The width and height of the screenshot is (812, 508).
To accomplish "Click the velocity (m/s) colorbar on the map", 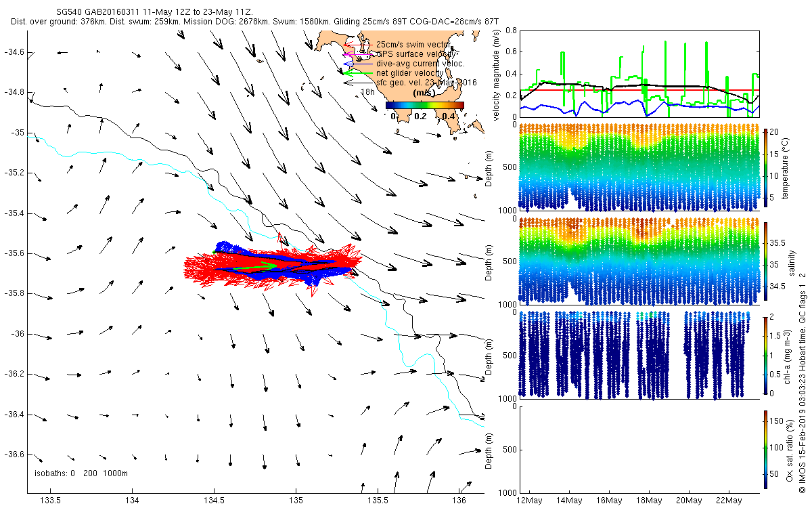I will (x=424, y=105).
